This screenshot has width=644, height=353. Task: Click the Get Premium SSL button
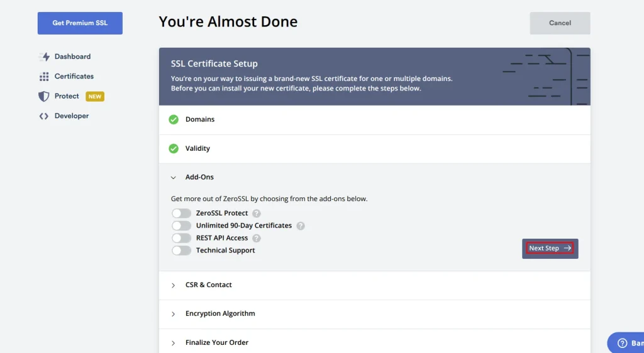click(80, 23)
